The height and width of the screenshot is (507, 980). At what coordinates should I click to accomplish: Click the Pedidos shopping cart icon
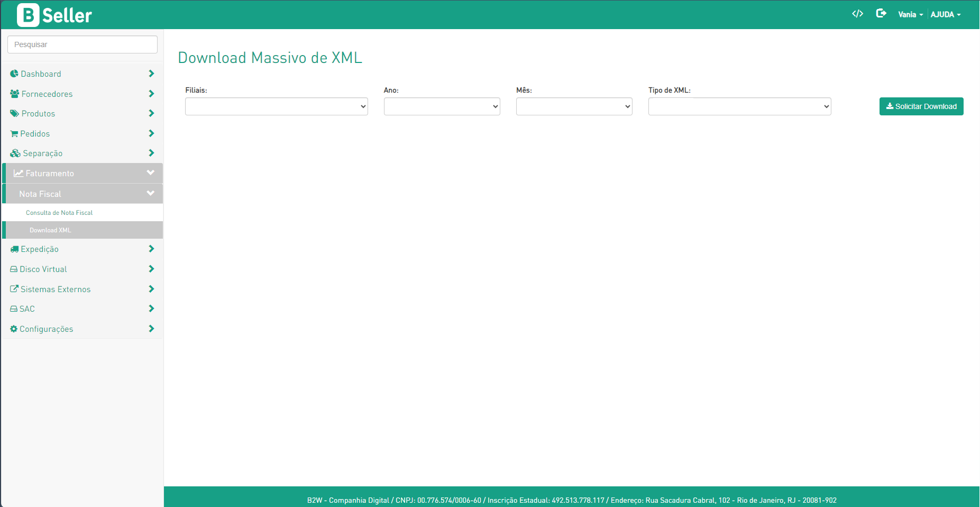pos(14,134)
